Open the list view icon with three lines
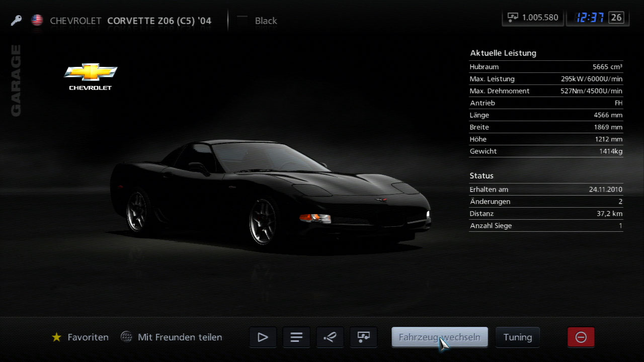This screenshot has width=644, height=362. click(296, 337)
